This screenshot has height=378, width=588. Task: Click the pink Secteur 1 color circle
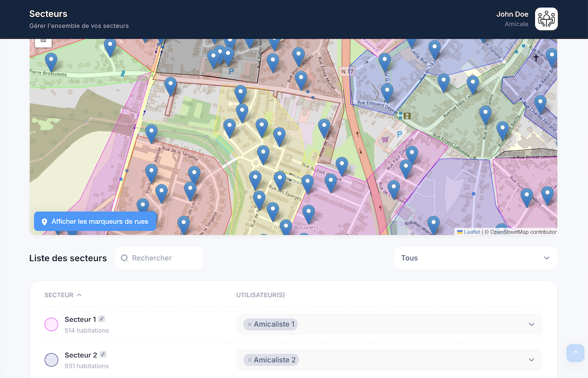[51, 324]
